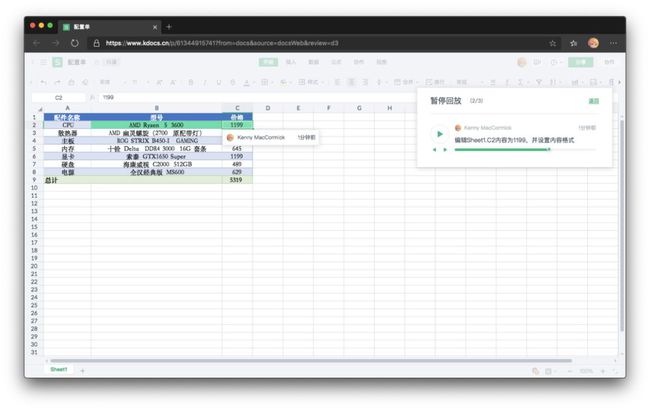
Task: Play the paused edit history playback
Action: tap(440, 134)
